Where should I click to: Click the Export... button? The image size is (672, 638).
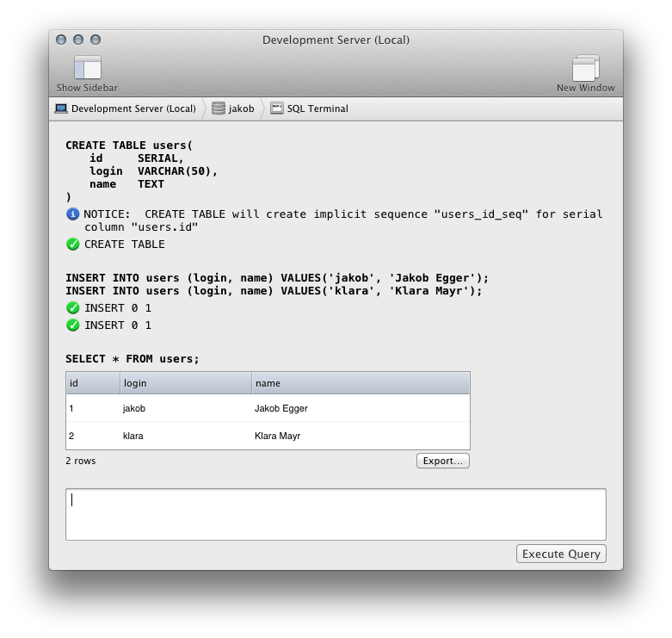pos(443,461)
